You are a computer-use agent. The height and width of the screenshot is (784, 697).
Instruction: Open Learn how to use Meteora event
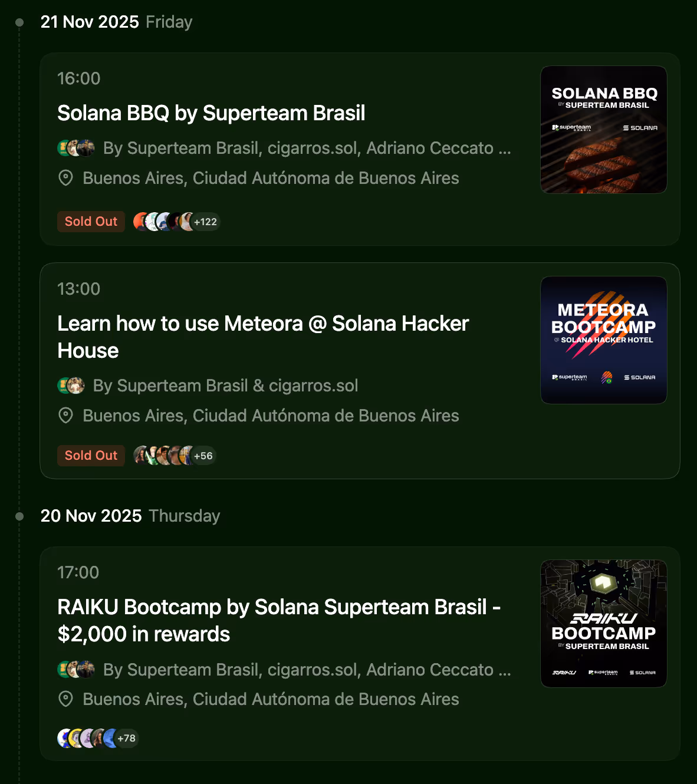(x=263, y=337)
